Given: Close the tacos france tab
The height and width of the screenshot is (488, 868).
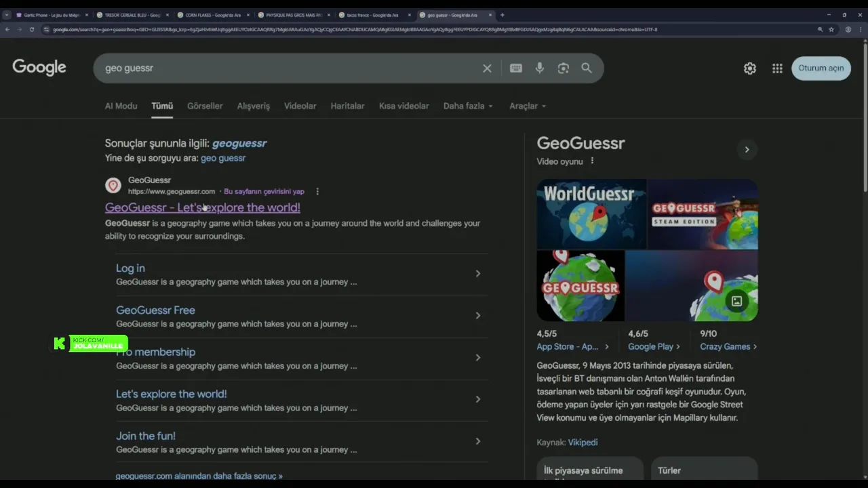Looking at the screenshot, I should click(x=409, y=15).
